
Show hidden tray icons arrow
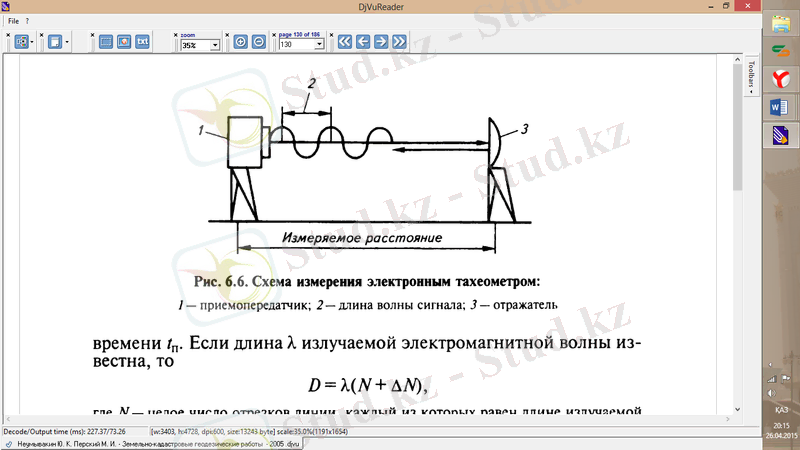coord(771,365)
